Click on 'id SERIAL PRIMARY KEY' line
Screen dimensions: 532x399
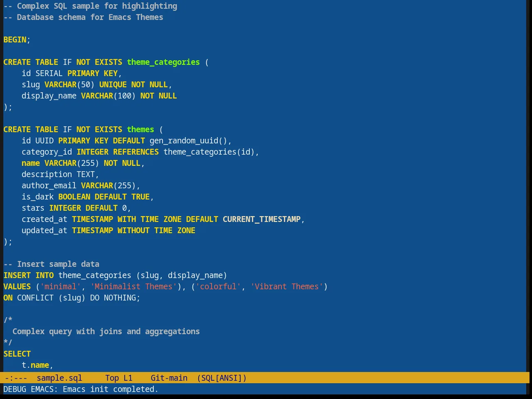tap(71, 73)
